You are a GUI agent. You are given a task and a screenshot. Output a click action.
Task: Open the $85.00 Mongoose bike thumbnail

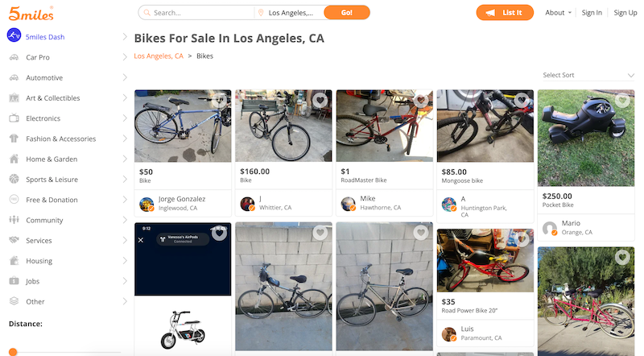coord(485,126)
